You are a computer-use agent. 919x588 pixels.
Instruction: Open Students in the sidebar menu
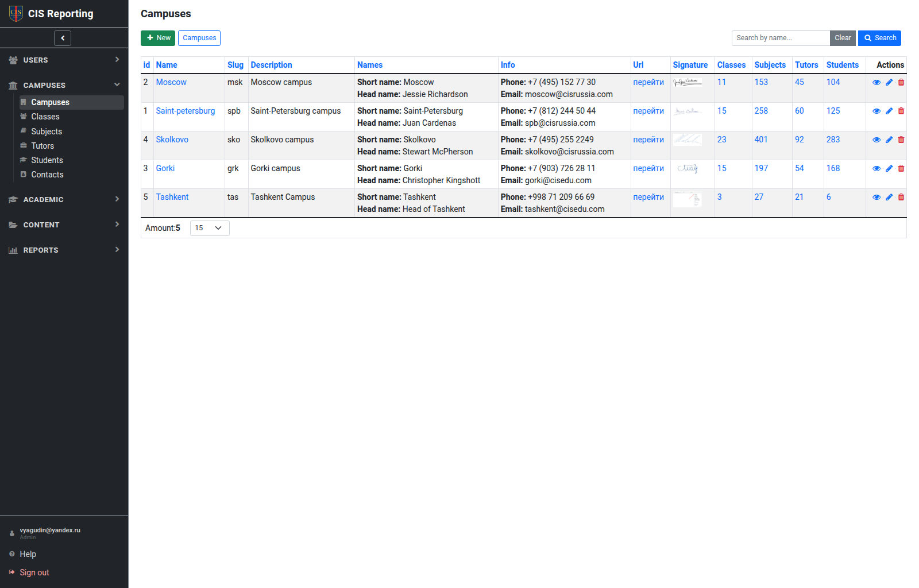coord(71,160)
